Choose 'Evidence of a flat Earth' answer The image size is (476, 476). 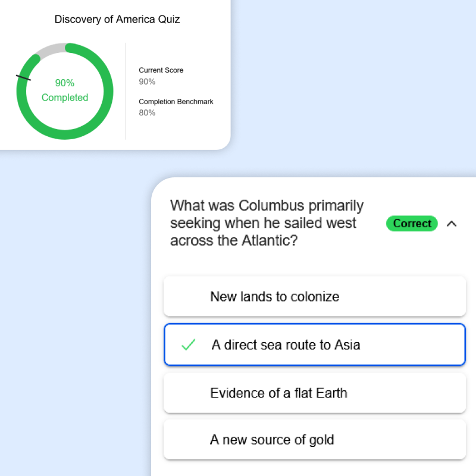pyautogui.click(x=314, y=393)
